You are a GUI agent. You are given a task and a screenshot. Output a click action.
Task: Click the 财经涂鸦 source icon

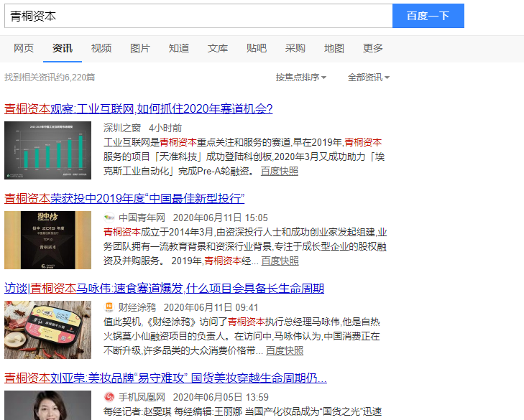pos(109,307)
